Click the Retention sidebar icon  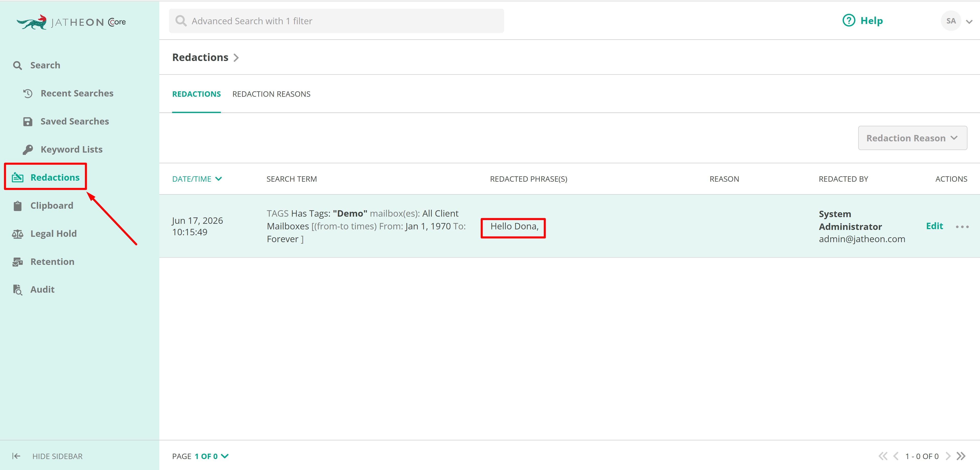tap(18, 262)
